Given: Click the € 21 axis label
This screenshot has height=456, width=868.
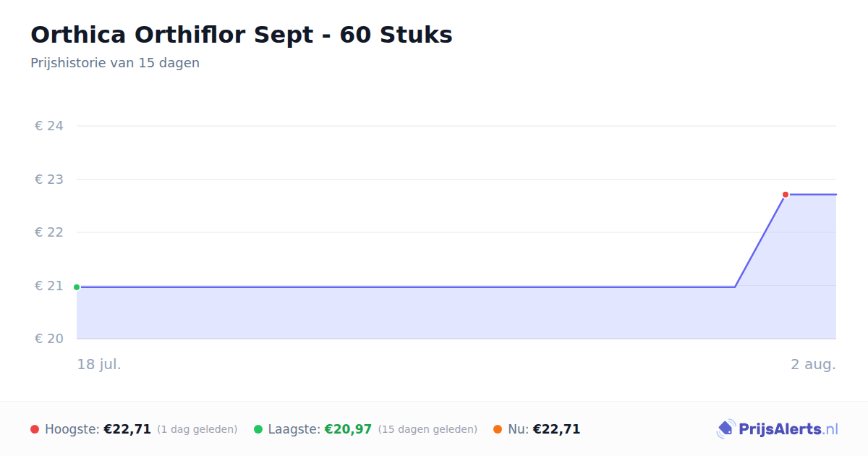Looking at the screenshot, I should click(49, 286).
